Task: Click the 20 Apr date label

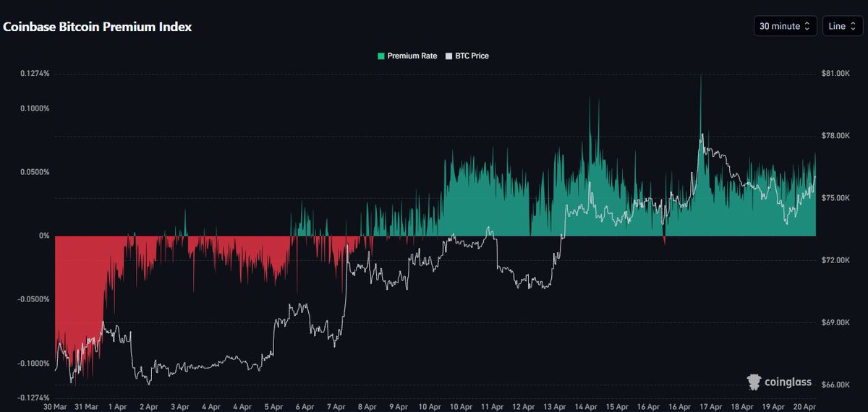Action: [804, 408]
